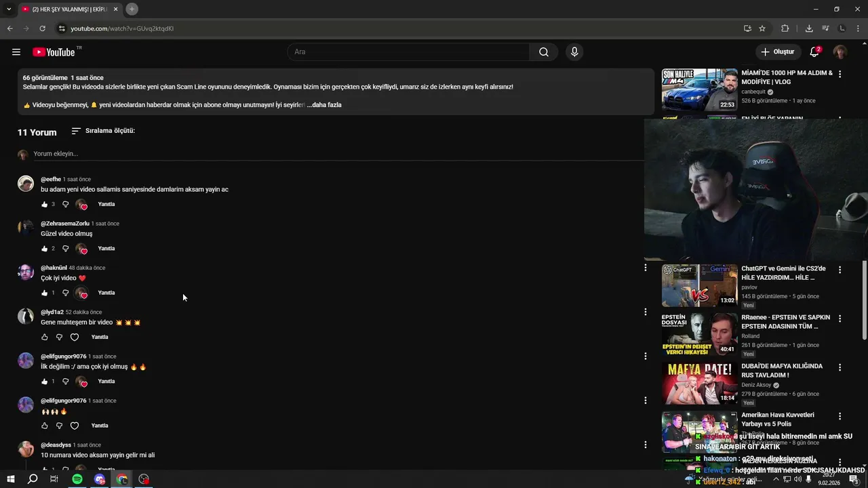Open the tab search chevron dropdown
The width and height of the screenshot is (868, 488).
coord(9,9)
